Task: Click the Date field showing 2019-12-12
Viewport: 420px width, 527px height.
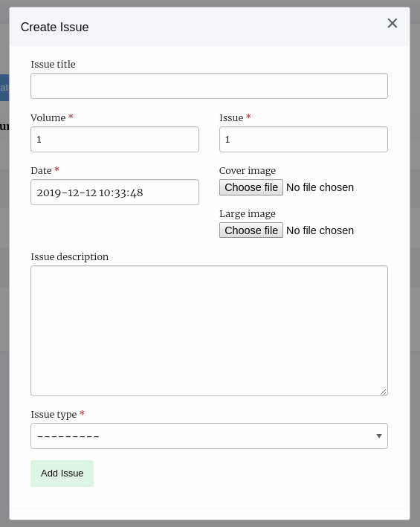Action: pos(114,192)
